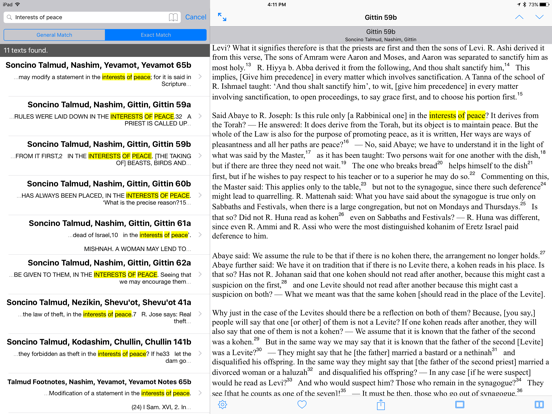This screenshot has width=552, height=414.
Task: Go to previous page with up chevron
Action: [519, 17]
